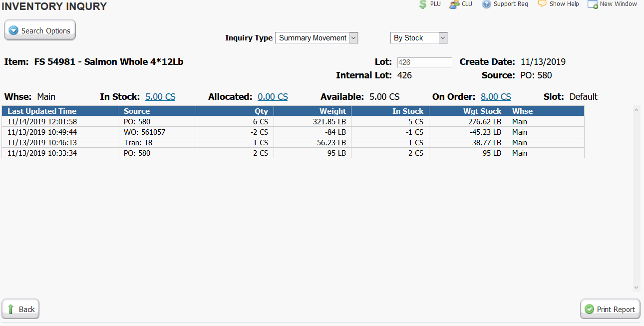Image resolution: width=644 pixels, height=326 pixels.
Task: Open the Inquiry Type Summary Movement dropdown
Action: 317,38
